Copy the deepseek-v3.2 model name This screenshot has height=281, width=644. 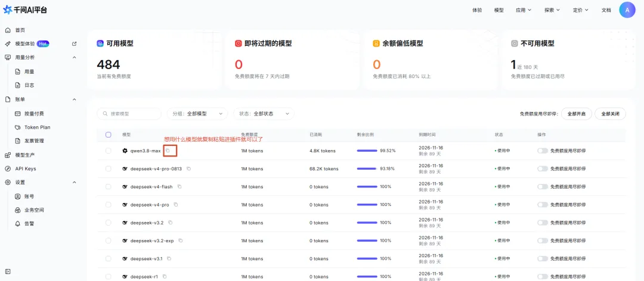tap(171, 222)
